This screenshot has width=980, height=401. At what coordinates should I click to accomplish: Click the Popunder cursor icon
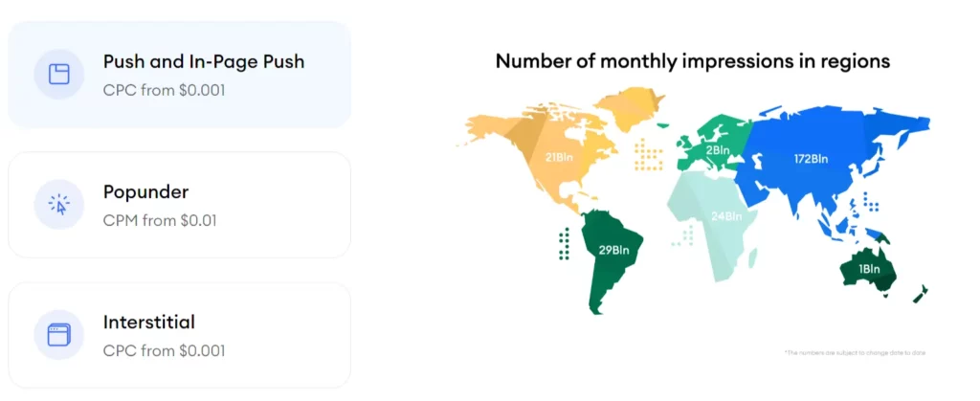[x=58, y=204]
